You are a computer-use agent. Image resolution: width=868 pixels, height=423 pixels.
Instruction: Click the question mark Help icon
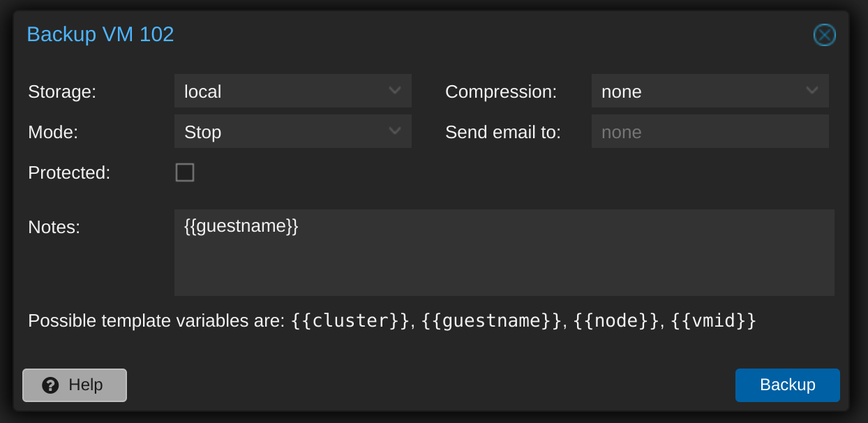pos(50,385)
